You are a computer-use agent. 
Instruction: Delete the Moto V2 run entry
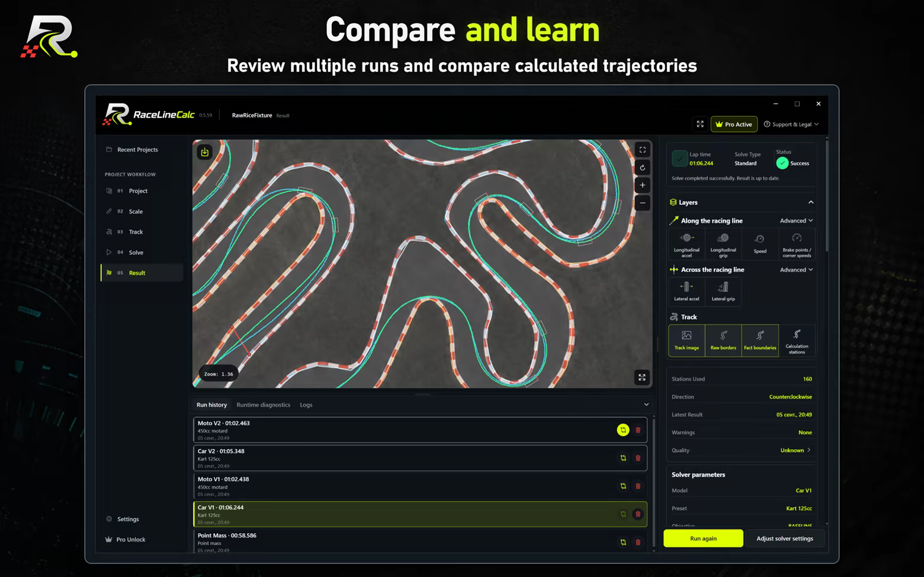pyautogui.click(x=638, y=430)
